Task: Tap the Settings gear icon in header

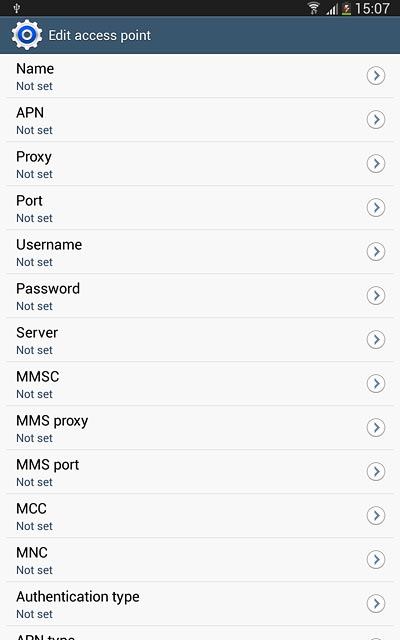Action: (x=27, y=35)
